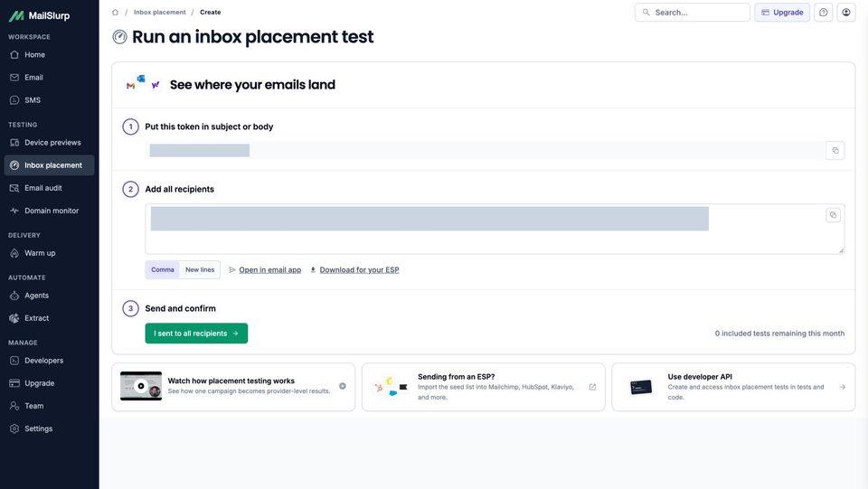Click I sent to all recipients
This screenshot has width=868, height=489.
pyautogui.click(x=196, y=334)
